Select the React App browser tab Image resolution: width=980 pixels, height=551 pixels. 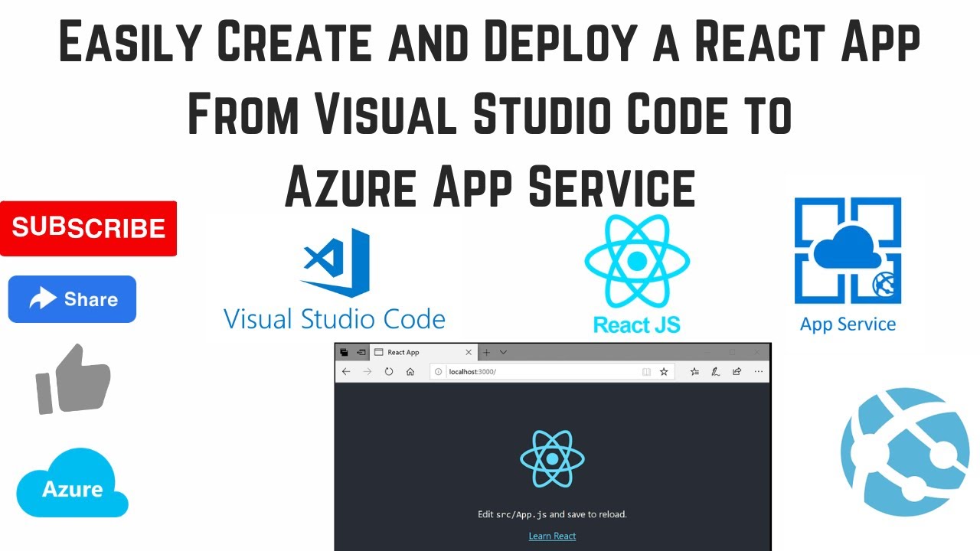pos(424,352)
